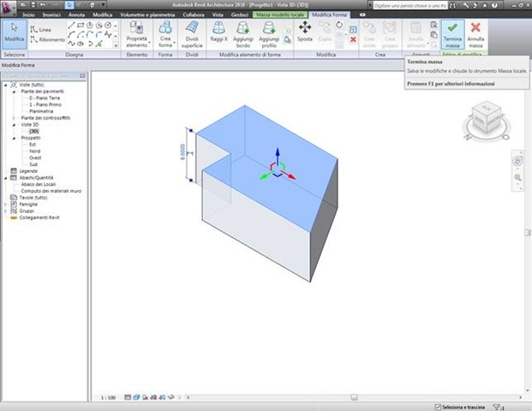The width and height of the screenshot is (532, 411).
Task: Click the Aggiungi profilo tool
Action: [x=269, y=34]
